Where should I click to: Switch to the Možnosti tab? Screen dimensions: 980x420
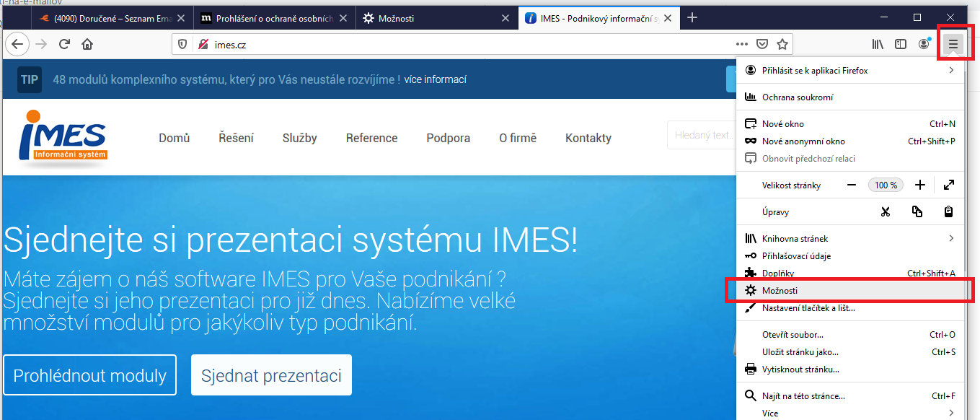(x=437, y=19)
